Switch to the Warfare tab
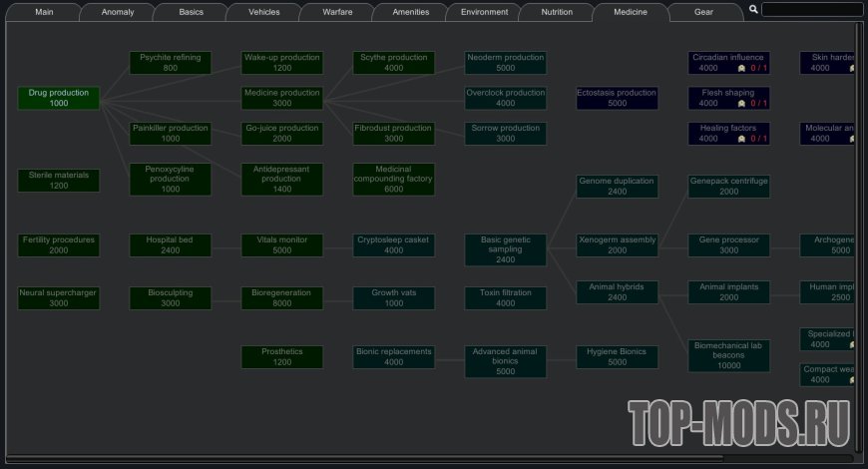Screen dimensions: 868x469 point(336,12)
